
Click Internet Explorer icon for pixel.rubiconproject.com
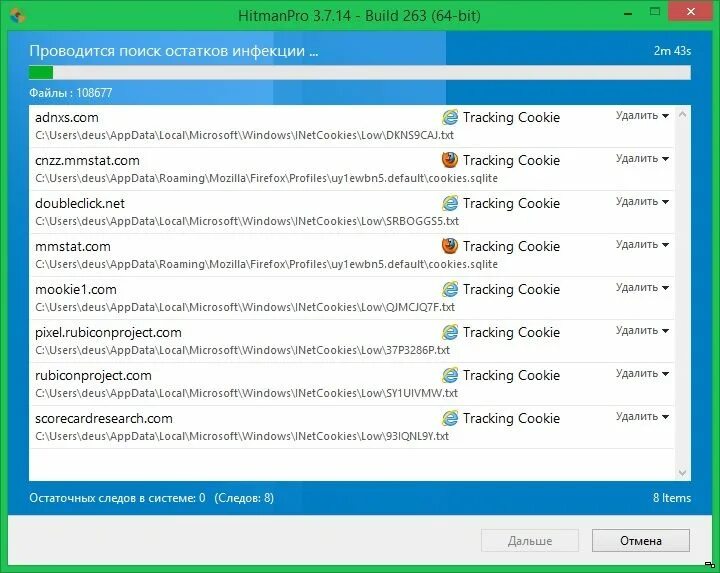tap(450, 332)
